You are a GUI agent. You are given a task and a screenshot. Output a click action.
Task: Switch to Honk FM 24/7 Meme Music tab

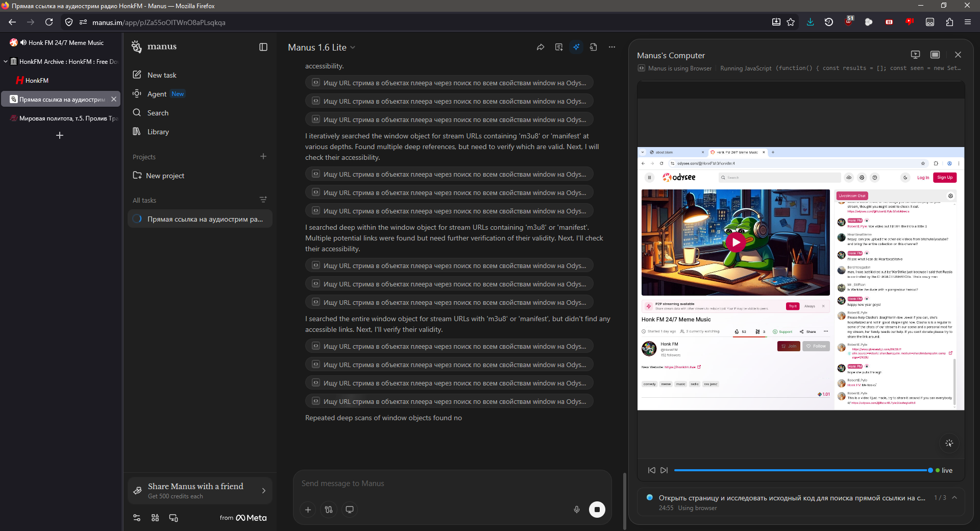(61, 43)
